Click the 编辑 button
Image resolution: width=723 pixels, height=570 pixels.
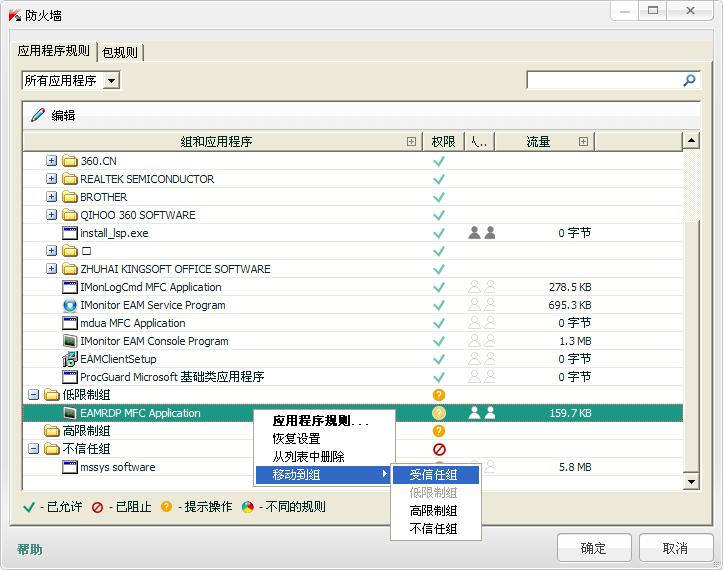[53, 115]
